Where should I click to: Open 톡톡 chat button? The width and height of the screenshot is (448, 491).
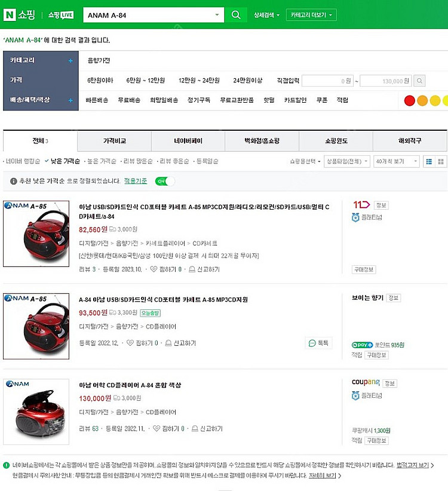pyautogui.click(x=318, y=343)
